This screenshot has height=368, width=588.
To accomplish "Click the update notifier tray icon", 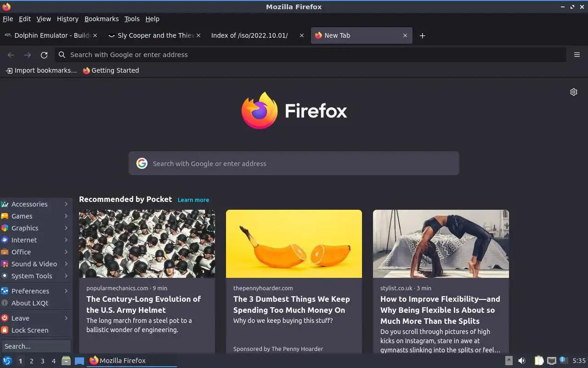I will click(x=564, y=360).
